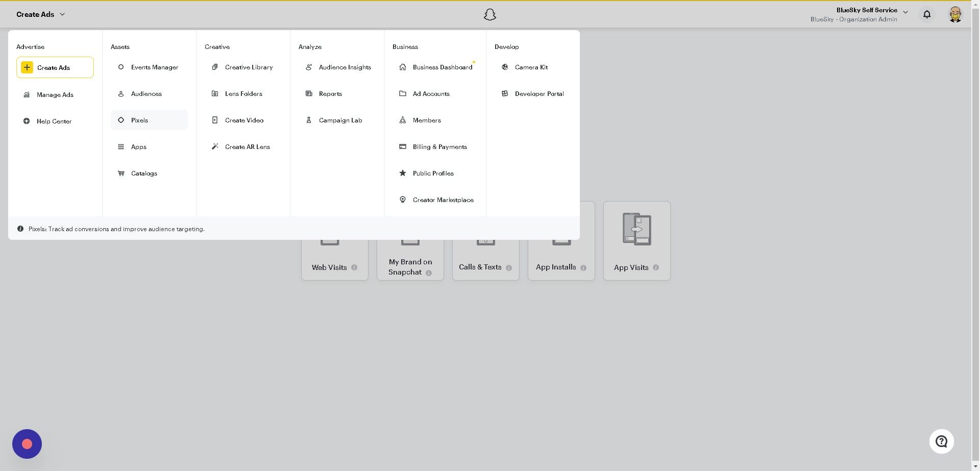Choose Catalogs menu item
Screen dimensions: 980x471
click(149, 173)
